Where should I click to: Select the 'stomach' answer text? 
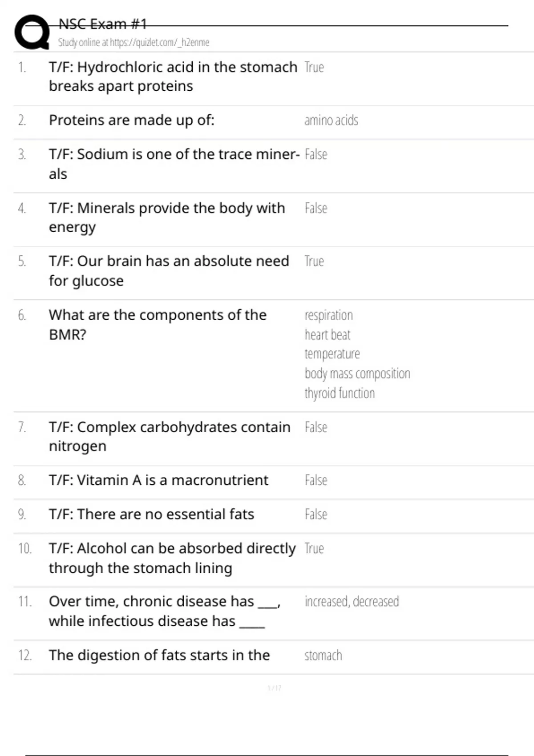(x=323, y=655)
